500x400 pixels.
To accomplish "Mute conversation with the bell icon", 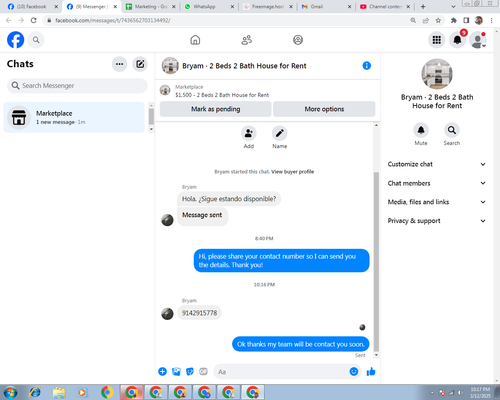I will coord(421,130).
